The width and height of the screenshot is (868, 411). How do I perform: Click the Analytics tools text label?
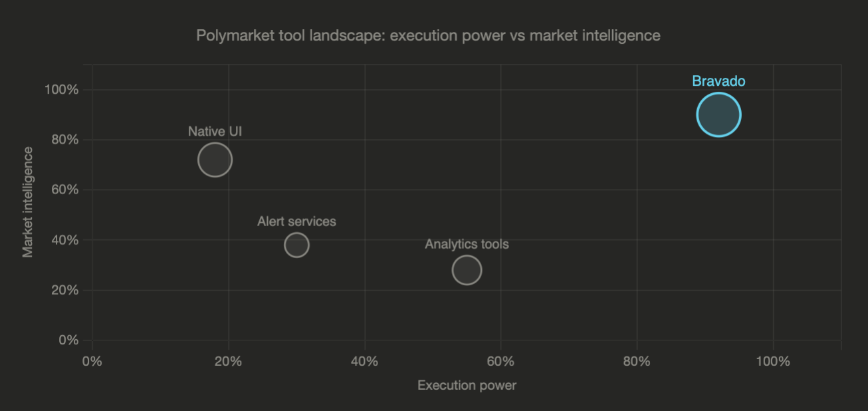pyautogui.click(x=467, y=244)
